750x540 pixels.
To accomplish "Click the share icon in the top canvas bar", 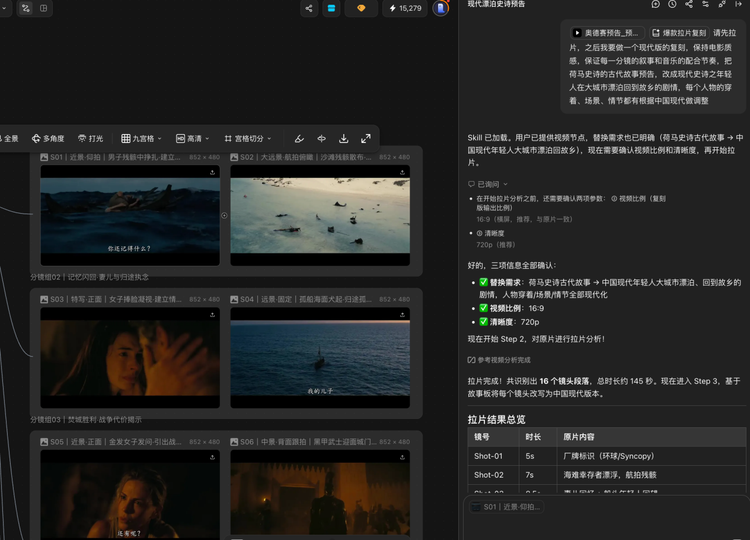I will point(309,8).
